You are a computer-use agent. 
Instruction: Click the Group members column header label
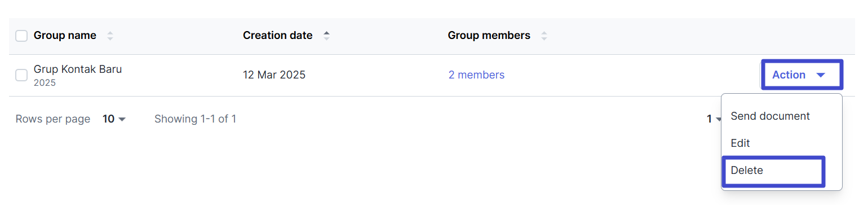[489, 36]
